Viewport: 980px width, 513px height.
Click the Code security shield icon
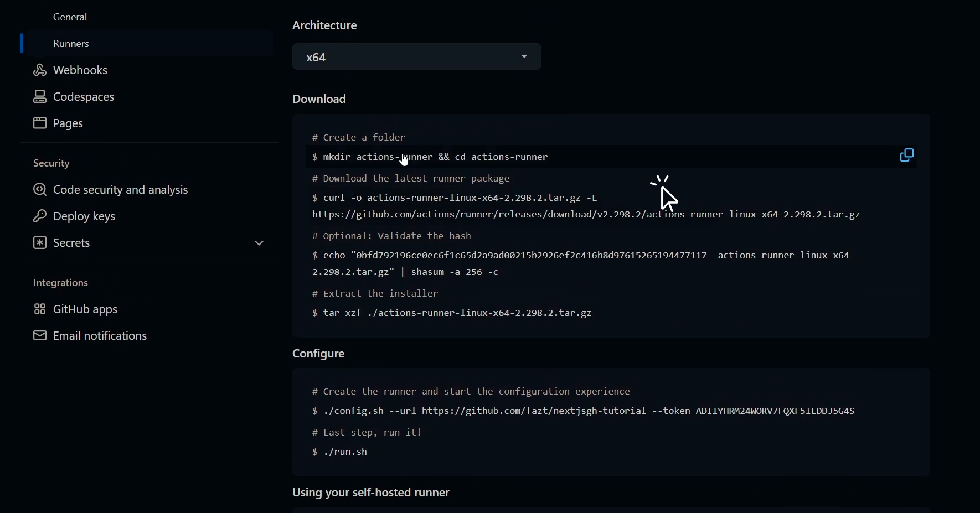[39, 190]
